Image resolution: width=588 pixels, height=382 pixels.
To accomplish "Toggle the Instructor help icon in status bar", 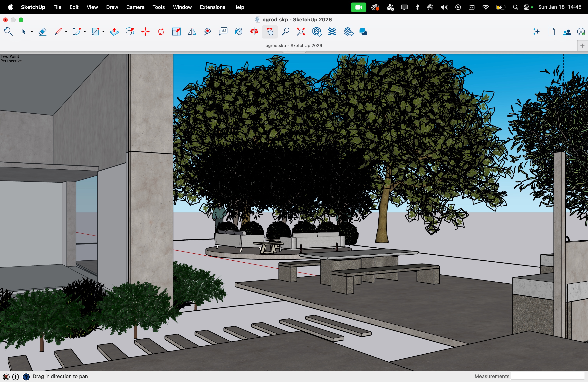I will tap(26, 377).
